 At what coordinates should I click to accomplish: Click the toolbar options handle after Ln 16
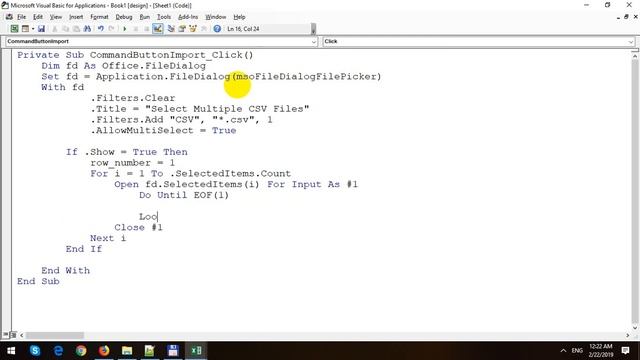pyautogui.click(x=313, y=29)
